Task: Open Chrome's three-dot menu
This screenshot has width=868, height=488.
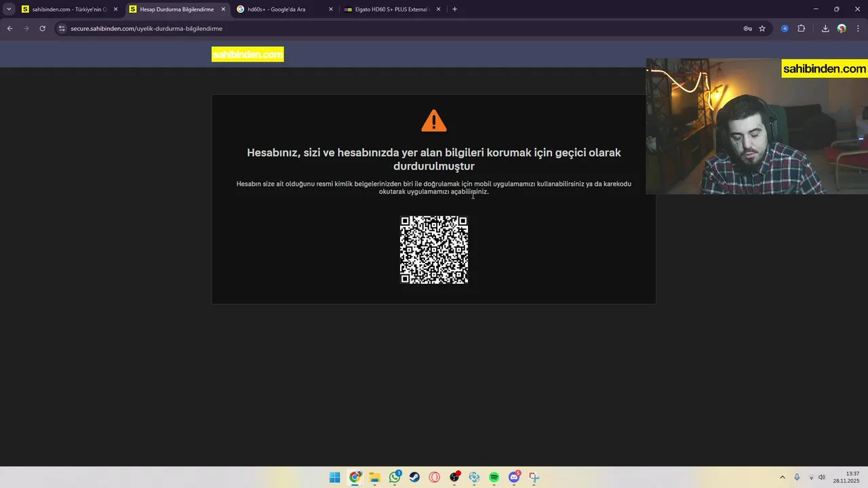Action: click(x=858, y=28)
